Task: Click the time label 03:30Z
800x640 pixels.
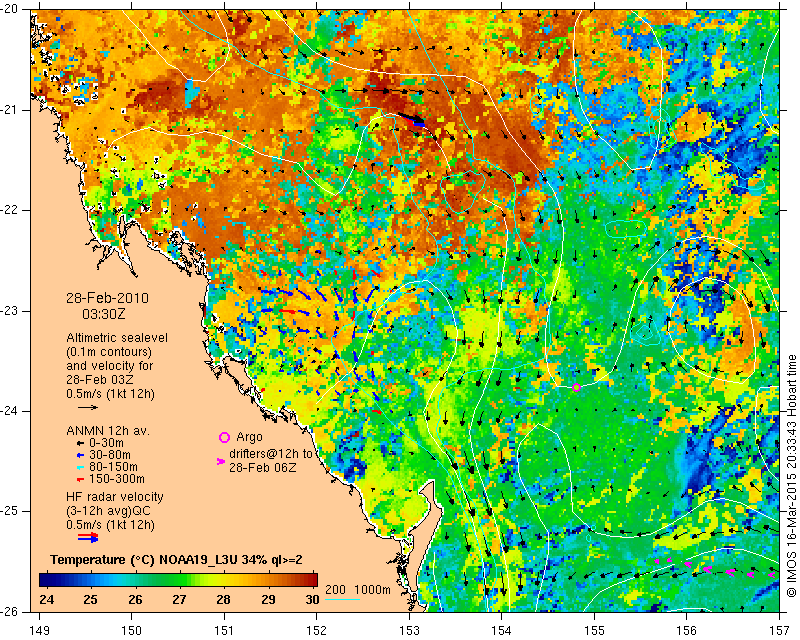Action: point(104,314)
